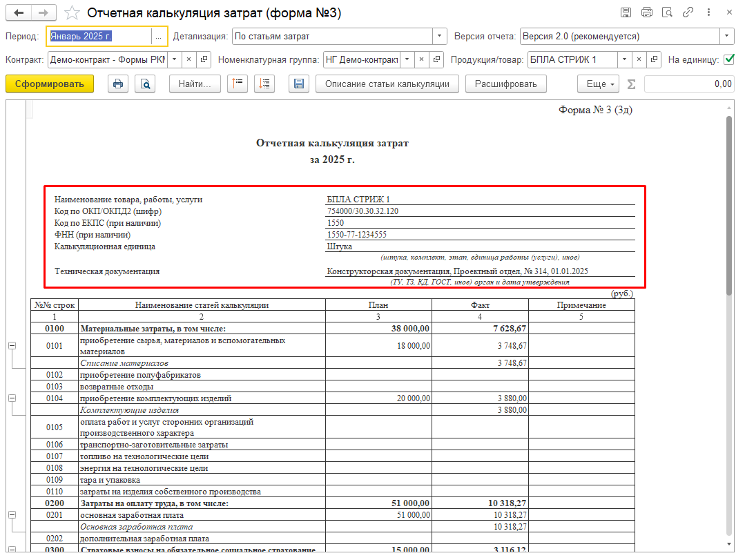Expand all groups in the report
The image size is (745, 560).
click(264, 84)
